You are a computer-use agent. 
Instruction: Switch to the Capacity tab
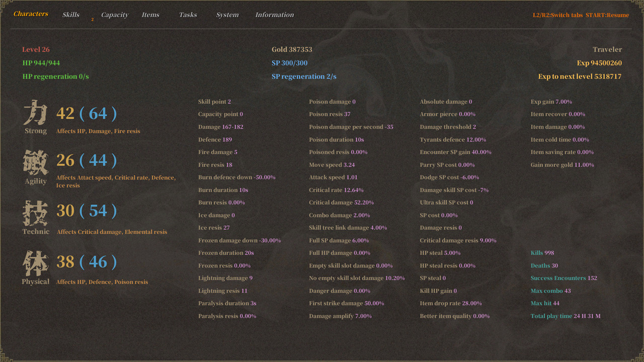click(x=115, y=15)
